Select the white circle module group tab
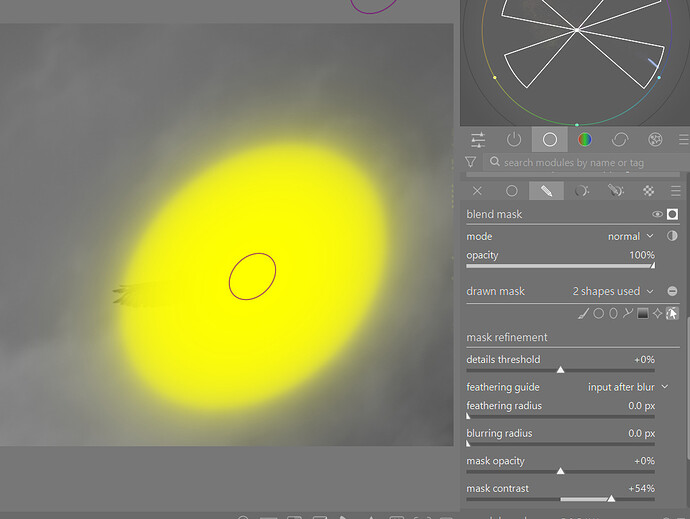Viewport: 690px width, 519px height. (x=550, y=140)
